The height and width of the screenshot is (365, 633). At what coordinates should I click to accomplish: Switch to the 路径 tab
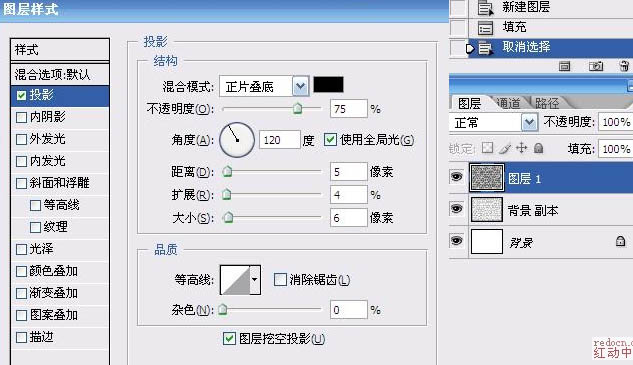[548, 103]
